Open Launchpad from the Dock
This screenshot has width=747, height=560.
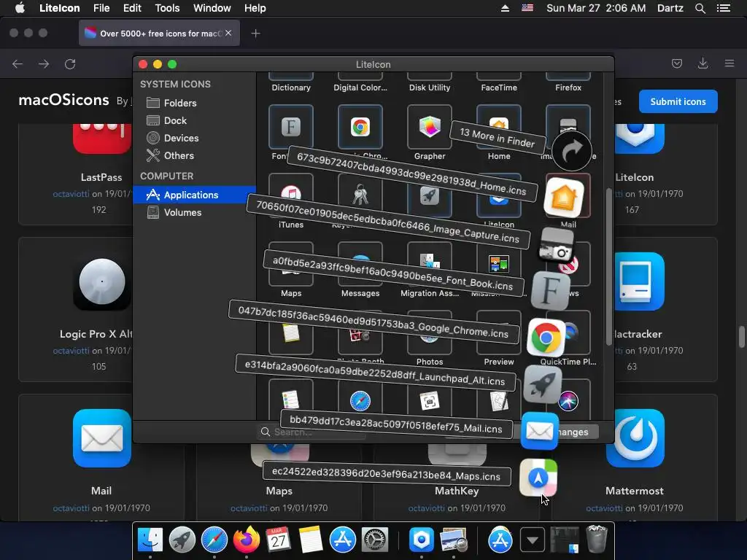tap(182, 540)
